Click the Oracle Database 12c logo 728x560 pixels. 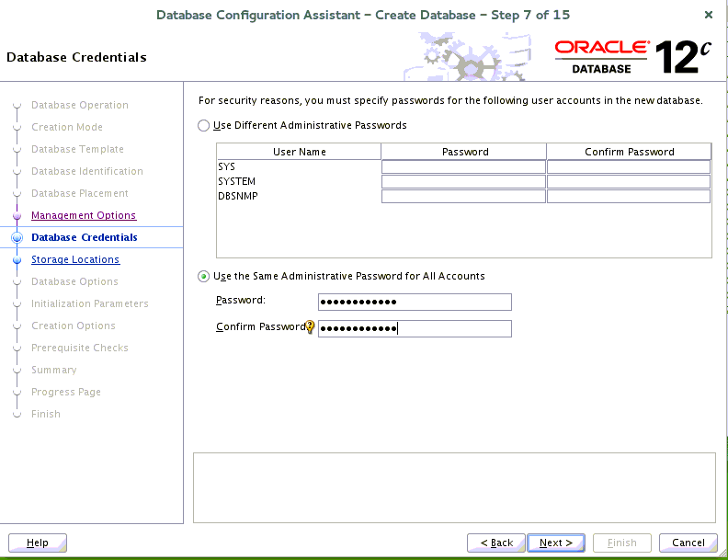(633, 57)
